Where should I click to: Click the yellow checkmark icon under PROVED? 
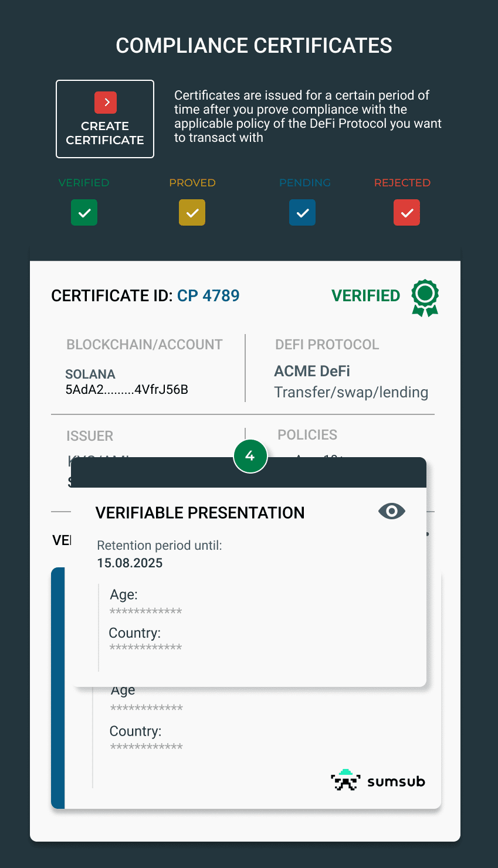[192, 212]
